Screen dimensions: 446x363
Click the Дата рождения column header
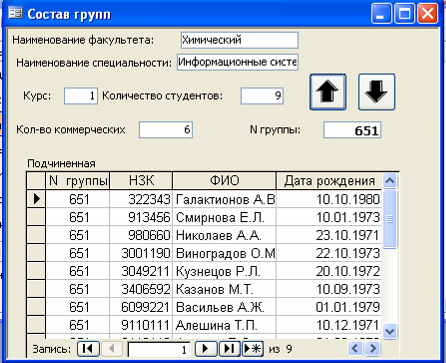(x=329, y=181)
